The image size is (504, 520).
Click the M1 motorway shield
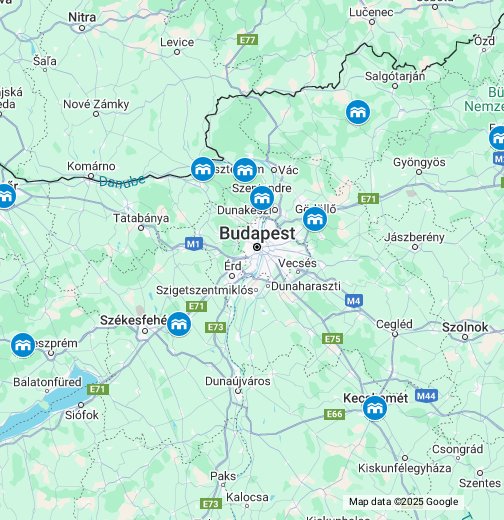point(194,244)
